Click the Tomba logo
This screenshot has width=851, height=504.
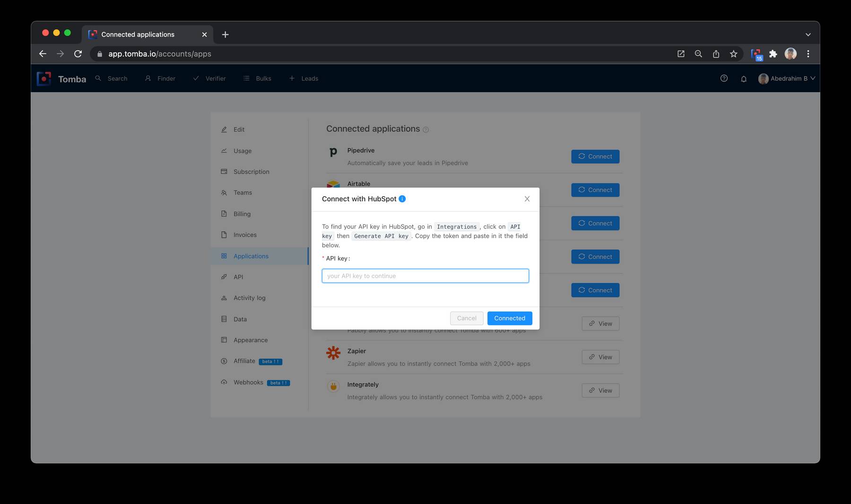[x=61, y=78]
